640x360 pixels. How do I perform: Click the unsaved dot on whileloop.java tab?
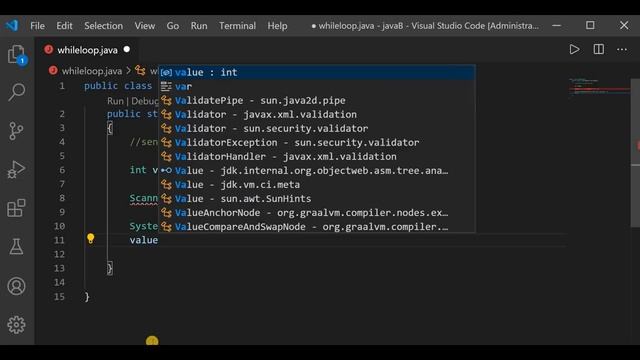tap(127, 49)
